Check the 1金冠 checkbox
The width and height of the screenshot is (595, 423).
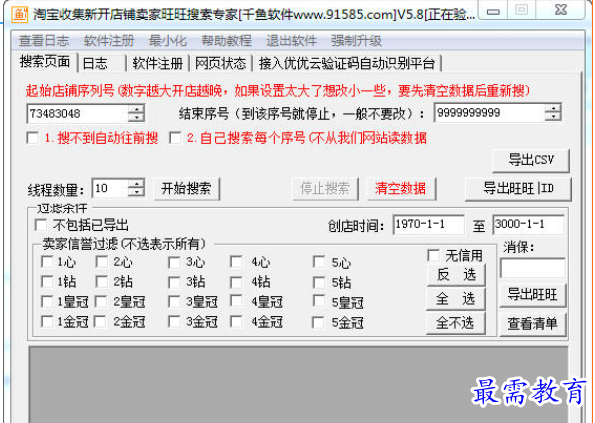click(47, 322)
